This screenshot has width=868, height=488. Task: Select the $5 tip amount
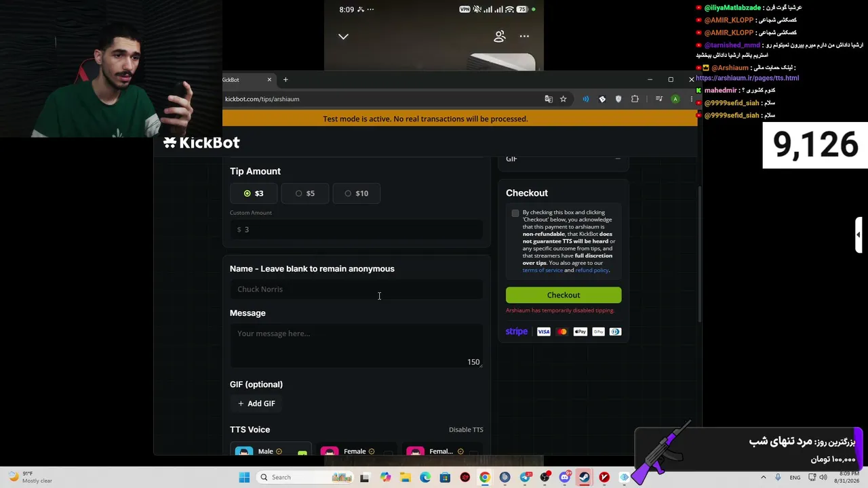[305, 193]
